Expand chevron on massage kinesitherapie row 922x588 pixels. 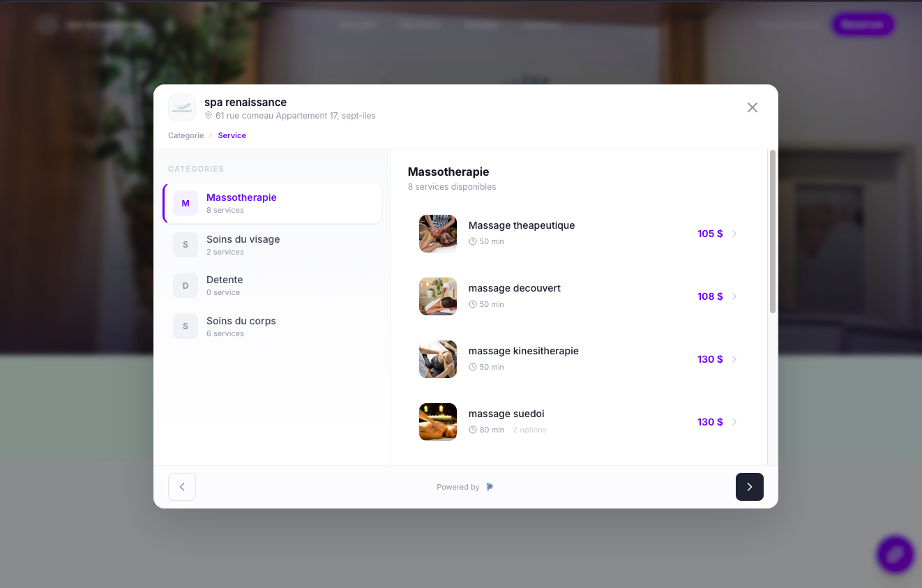(734, 359)
